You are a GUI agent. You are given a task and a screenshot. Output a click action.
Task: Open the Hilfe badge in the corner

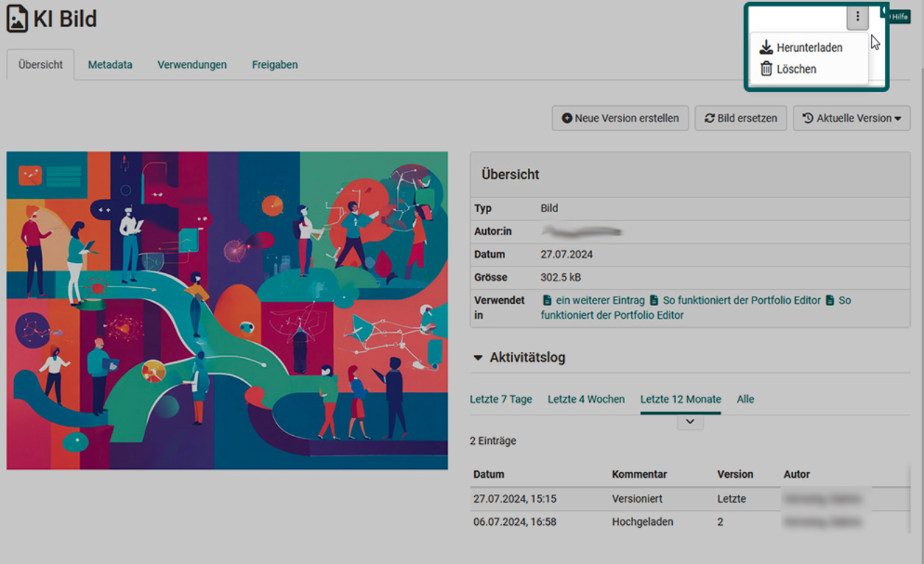pyautogui.click(x=900, y=15)
